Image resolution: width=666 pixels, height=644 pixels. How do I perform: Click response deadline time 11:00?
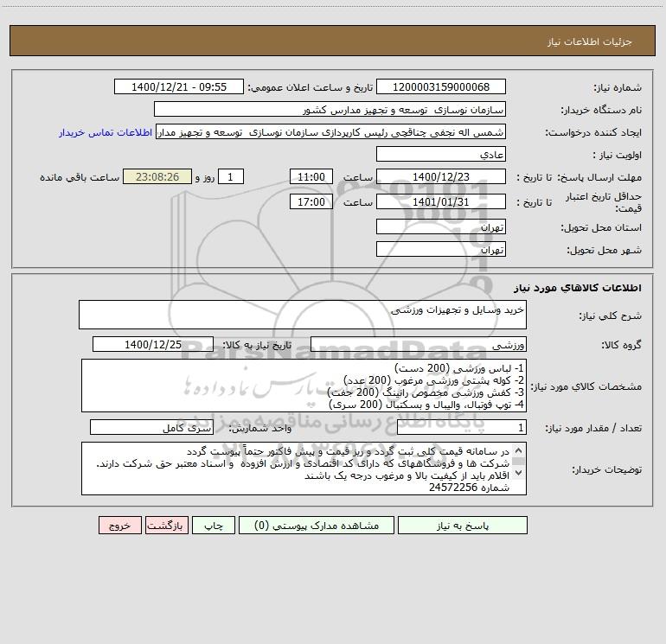click(311, 176)
